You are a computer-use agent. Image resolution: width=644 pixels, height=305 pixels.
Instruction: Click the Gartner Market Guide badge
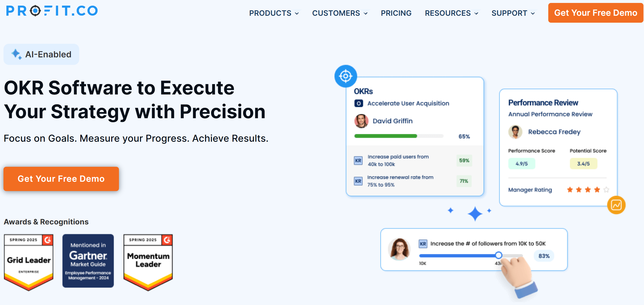[x=88, y=261]
